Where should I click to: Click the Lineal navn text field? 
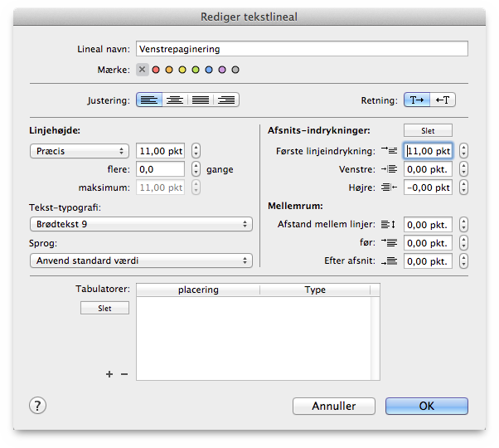[302, 49]
